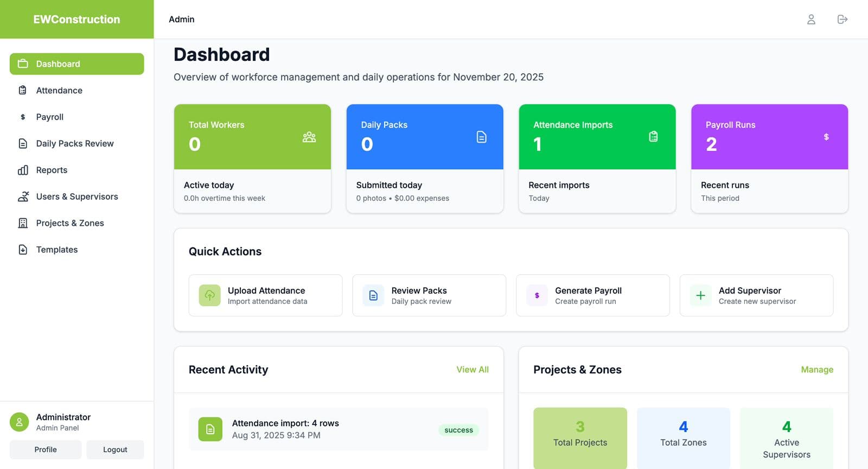Open View All recent activity link
The image size is (868, 469).
(472, 370)
